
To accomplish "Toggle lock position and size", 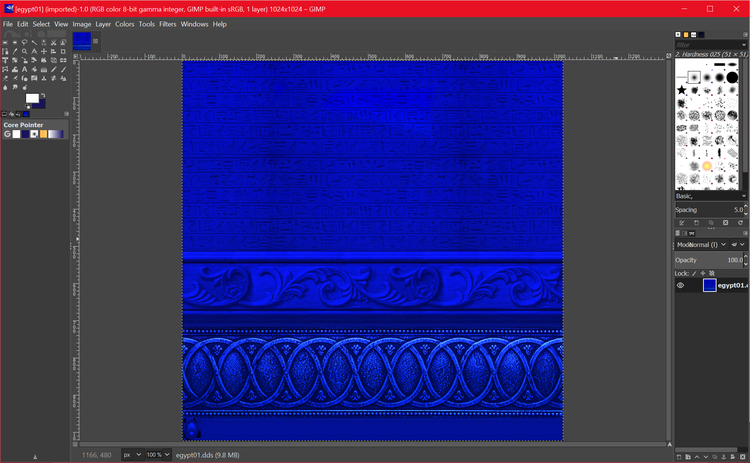I will 703,274.
